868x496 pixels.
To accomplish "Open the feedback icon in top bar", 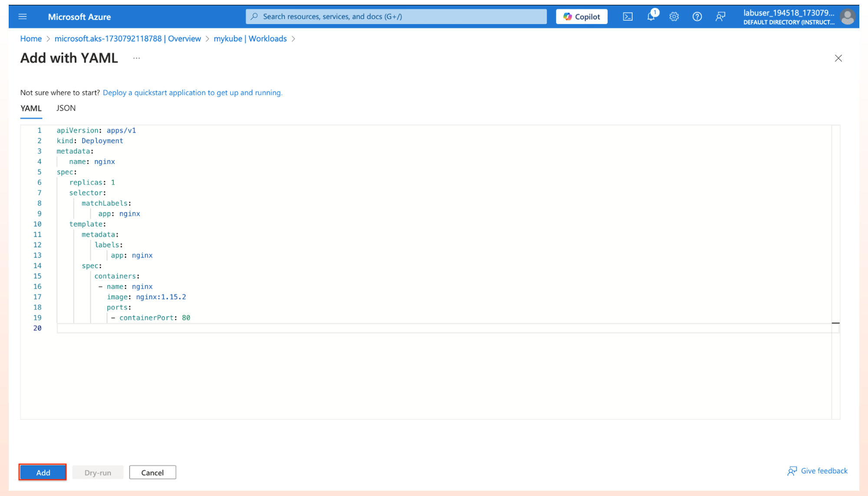I will coord(720,16).
